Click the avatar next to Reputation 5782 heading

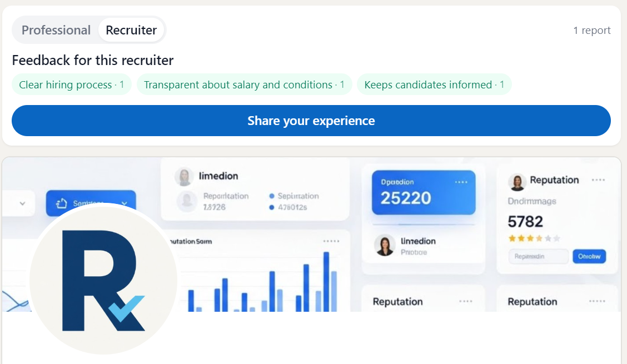(517, 182)
